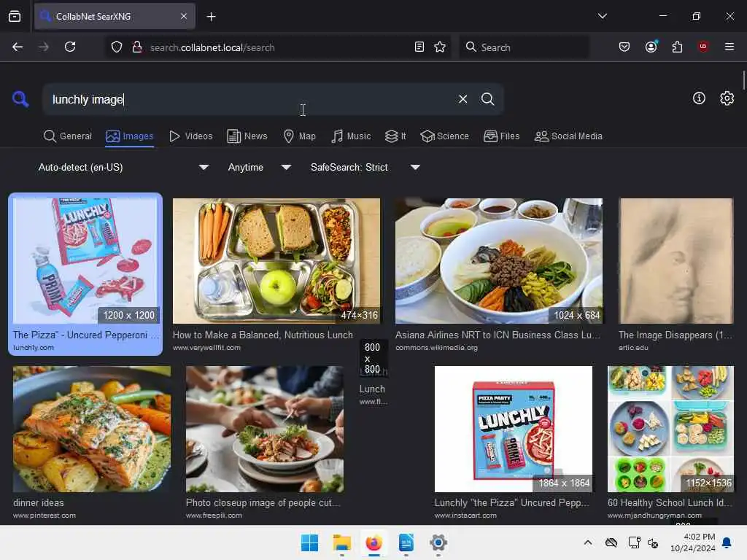Open The Image Disappears artwork thumbnail
747x560 pixels.
676,261
